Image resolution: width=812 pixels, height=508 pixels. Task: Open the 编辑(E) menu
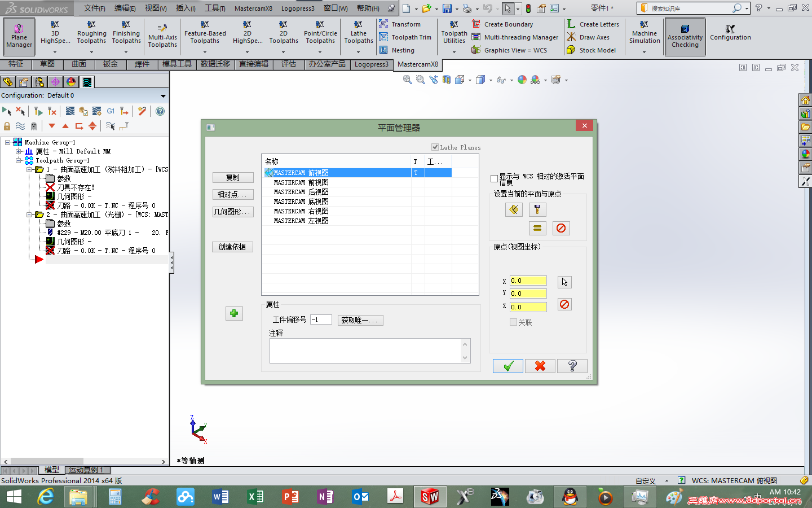pos(125,8)
